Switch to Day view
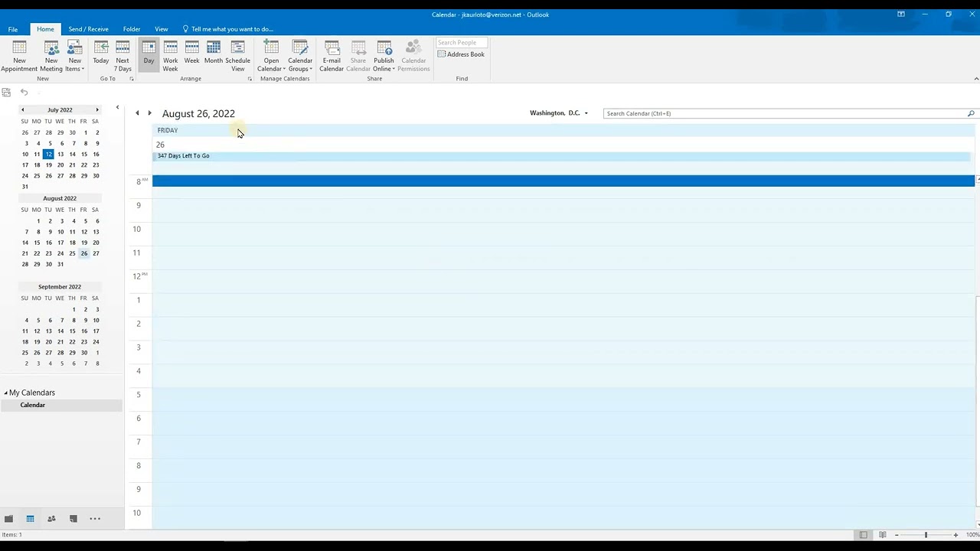This screenshot has height=551, width=980. [149, 56]
